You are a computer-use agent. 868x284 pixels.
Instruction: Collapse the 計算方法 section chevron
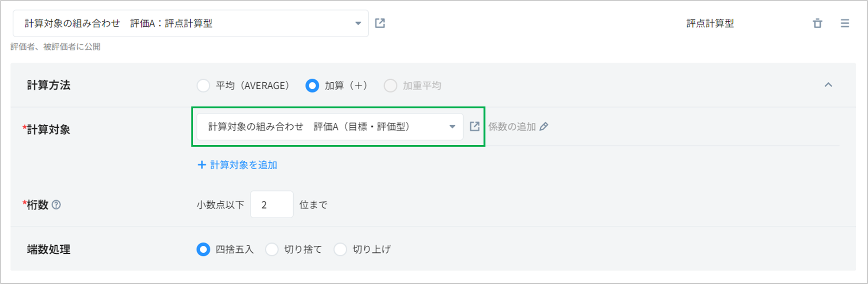pos(828,85)
